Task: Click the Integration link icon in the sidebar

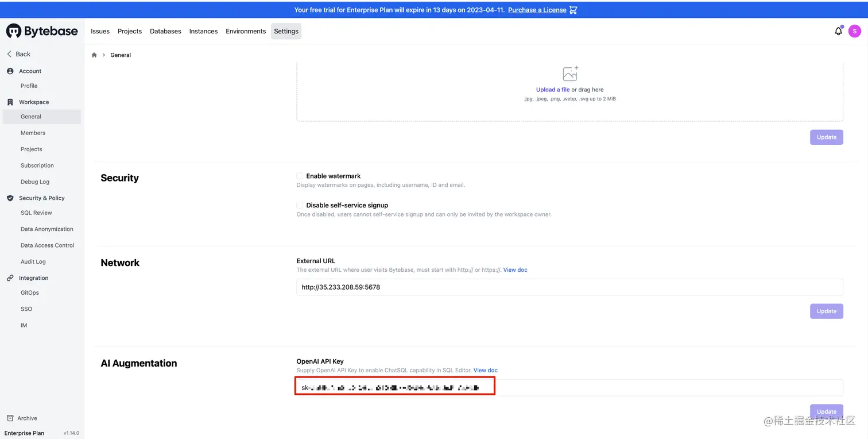Action: 10,278
